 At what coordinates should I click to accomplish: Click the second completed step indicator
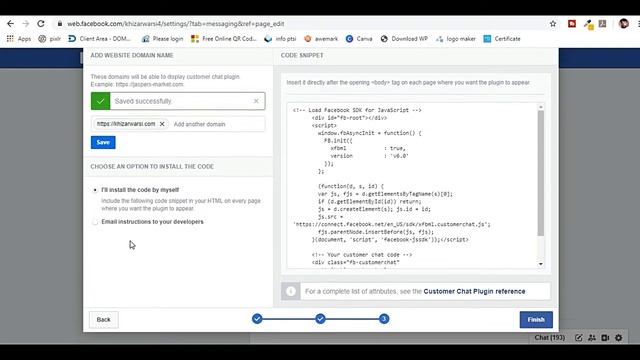(320, 319)
